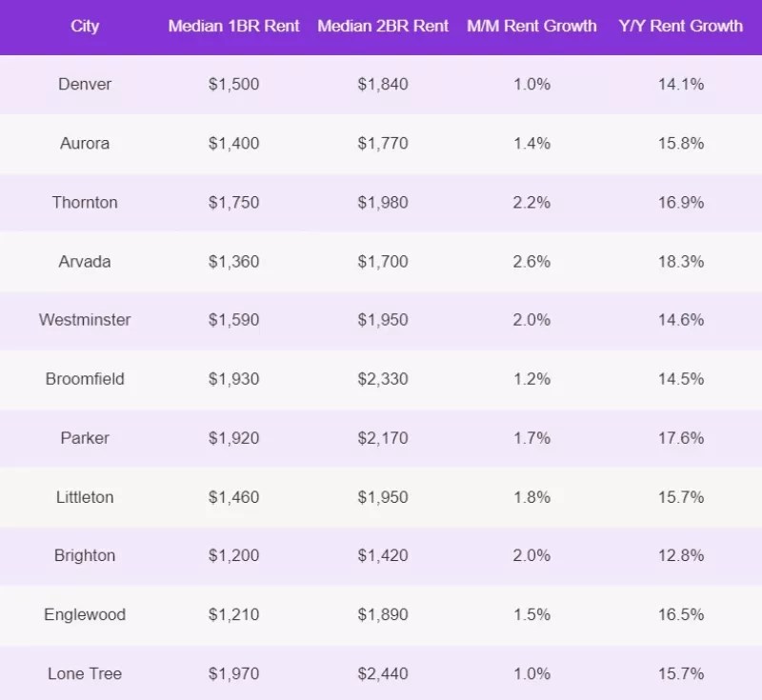762x700 pixels.
Task: Click Thornton's $1,750 1BR rent
Action: click(233, 202)
